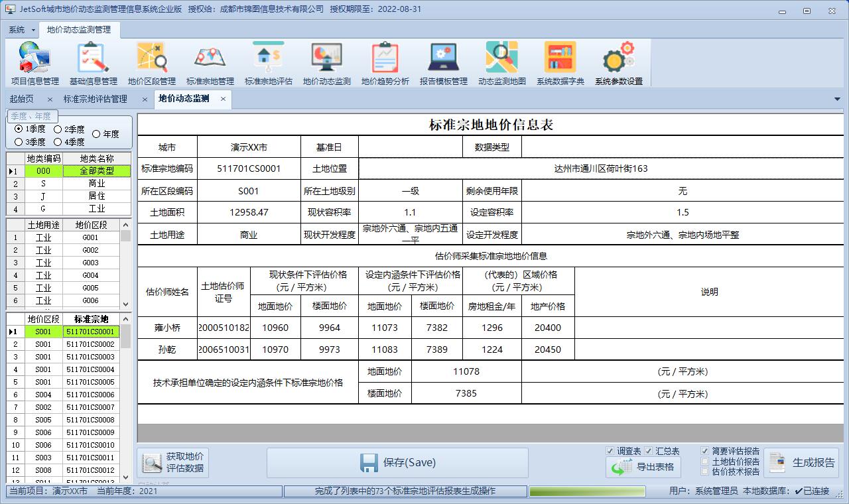Select section G001 row

(64, 237)
